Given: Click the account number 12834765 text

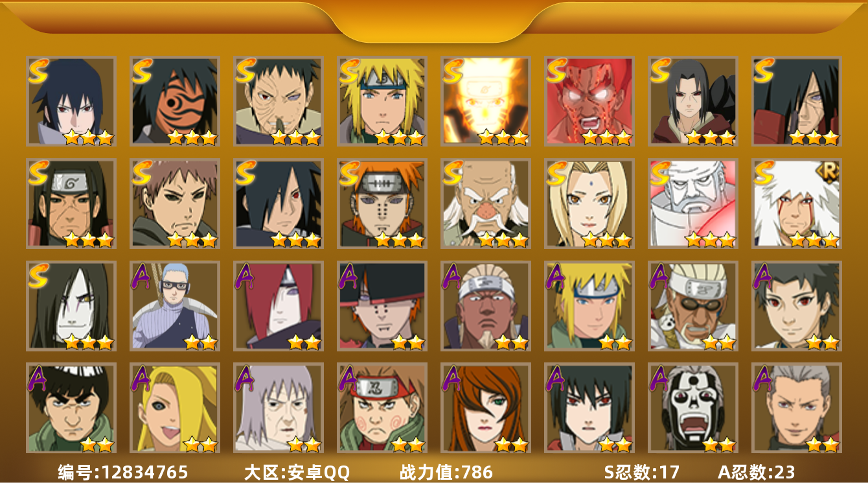Looking at the screenshot, I should (122, 472).
